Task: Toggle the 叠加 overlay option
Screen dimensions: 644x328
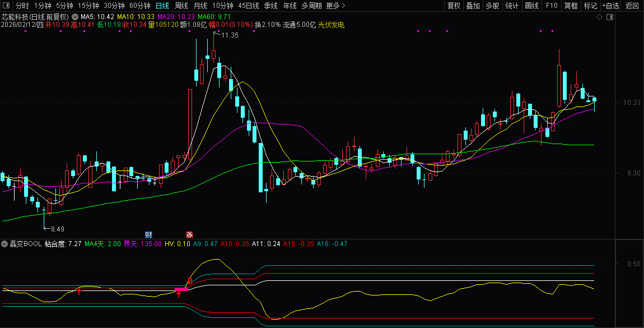Action: coord(473,6)
